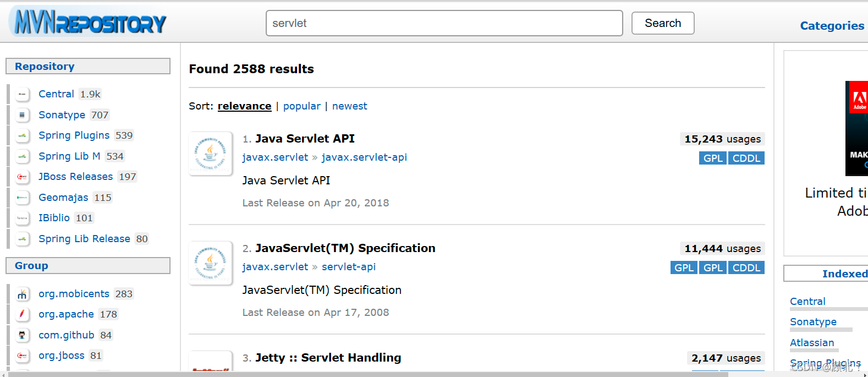Open JavaServlet(TM) Specification artifact thumbnail
The image size is (868, 377).
pos(211,263)
